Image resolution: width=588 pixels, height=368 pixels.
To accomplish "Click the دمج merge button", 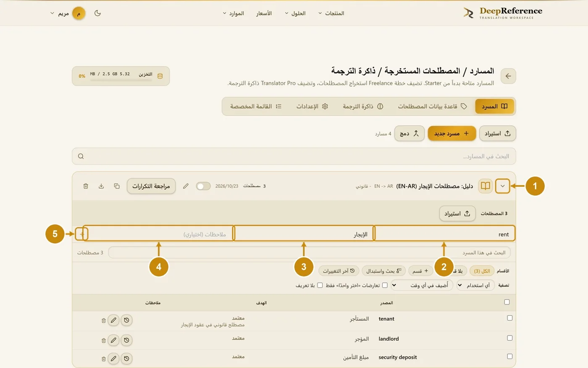I will pyautogui.click(x=409, y=133).
